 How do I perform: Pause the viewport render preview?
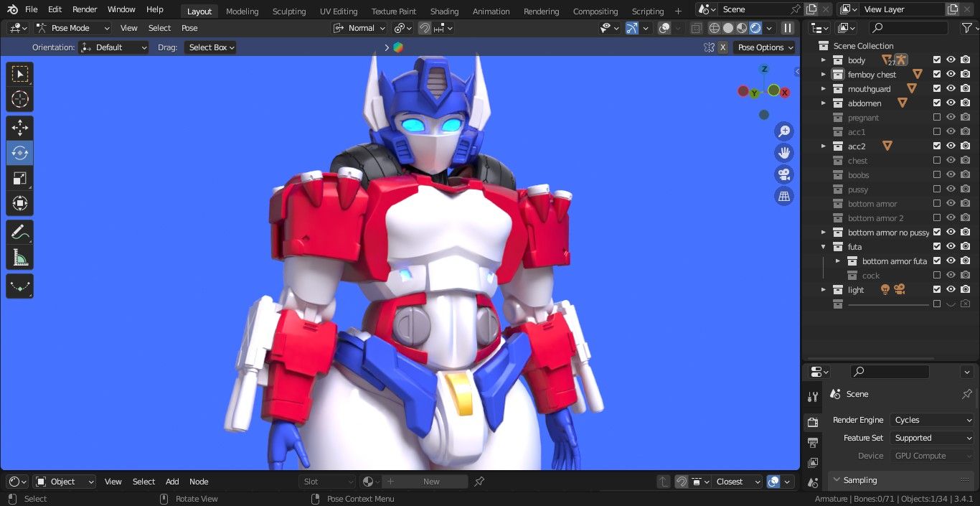(x=788, y=28)
